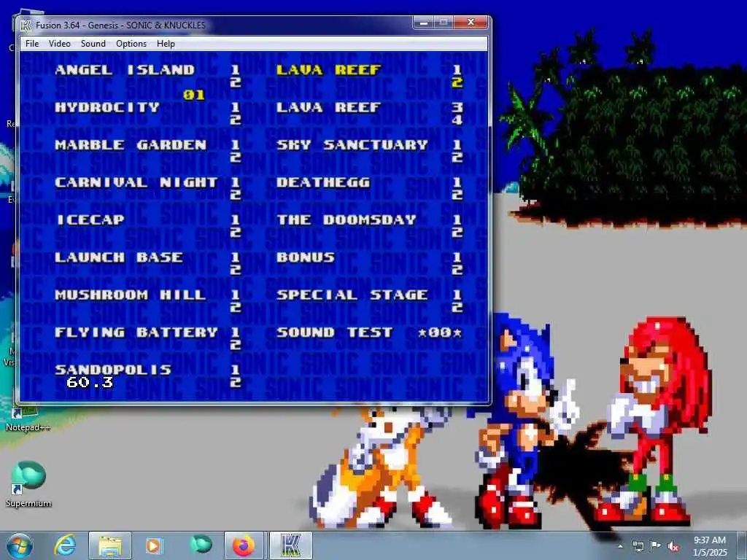Click the highlighted yellow act 2 number
747x560 pixels.
(x=457, y=82)
